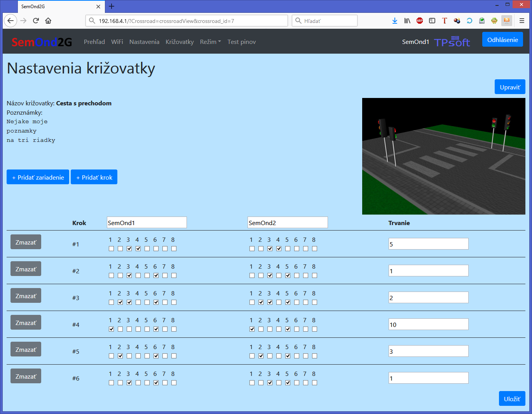
Task: Reload the page with the refresh icon
Action: pos(36,21)
